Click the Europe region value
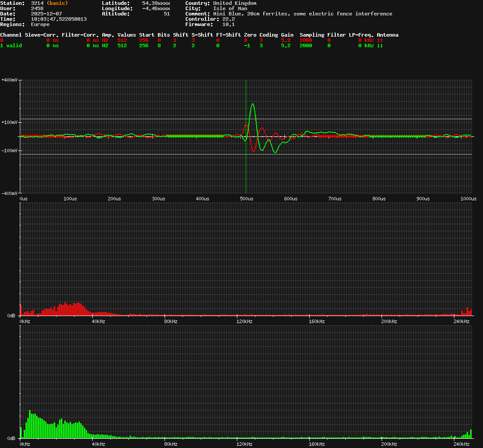 pos(40,24)
